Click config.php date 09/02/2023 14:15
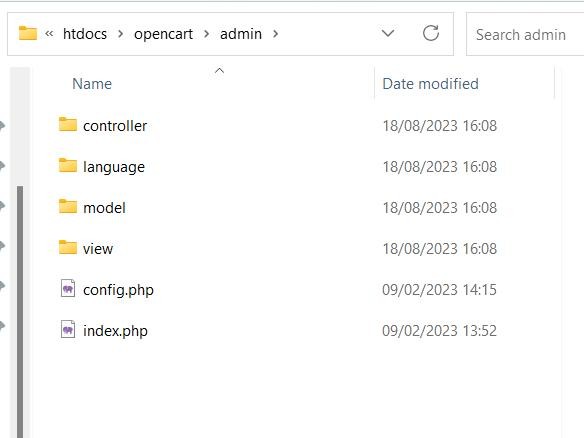The width and height of the screenshot is (584, 438). [439, 290]
